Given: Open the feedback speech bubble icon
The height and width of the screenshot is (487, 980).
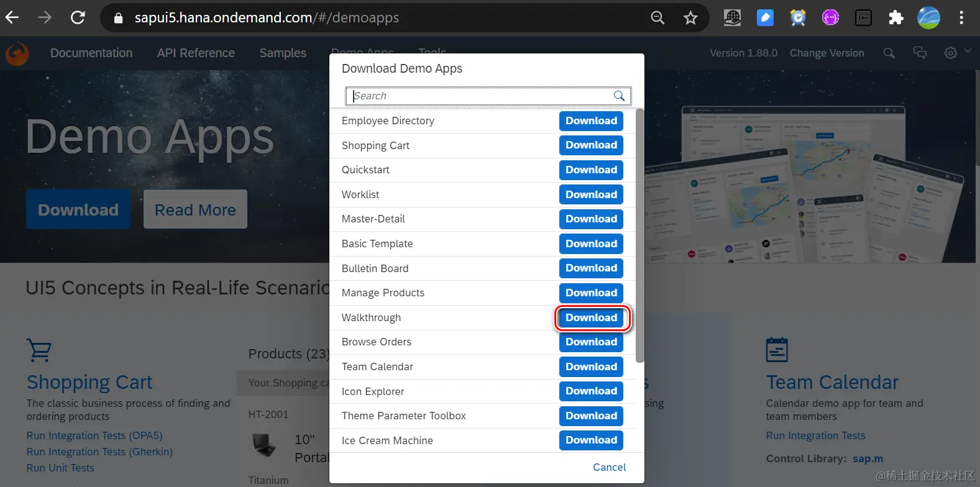Looking at the screenshot, I should [x=920, y=53].
